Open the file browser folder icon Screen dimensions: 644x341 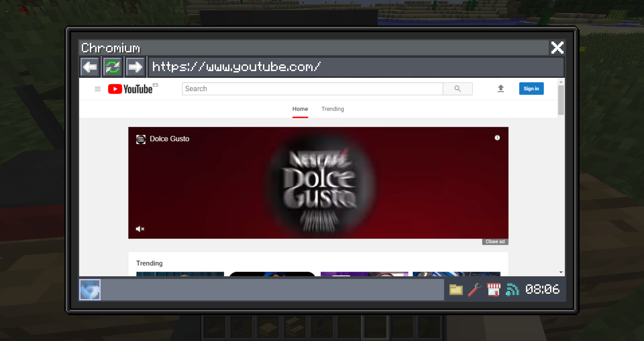456,290
